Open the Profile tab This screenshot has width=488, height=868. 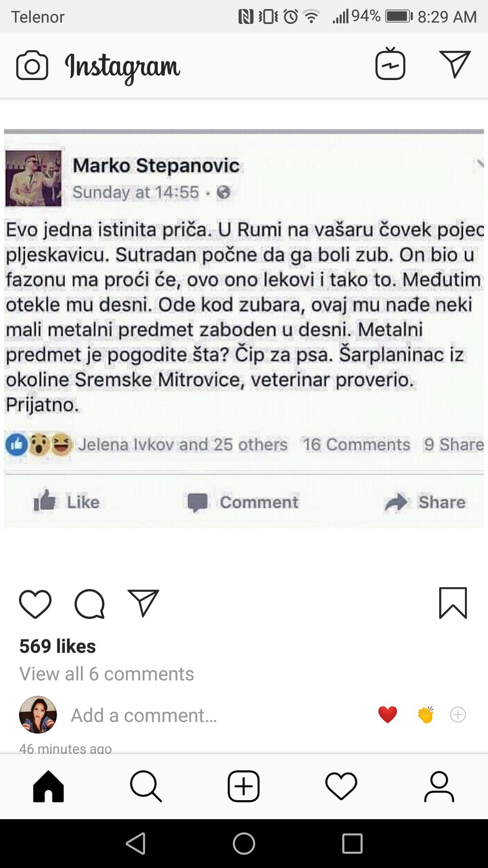[439, 786]
